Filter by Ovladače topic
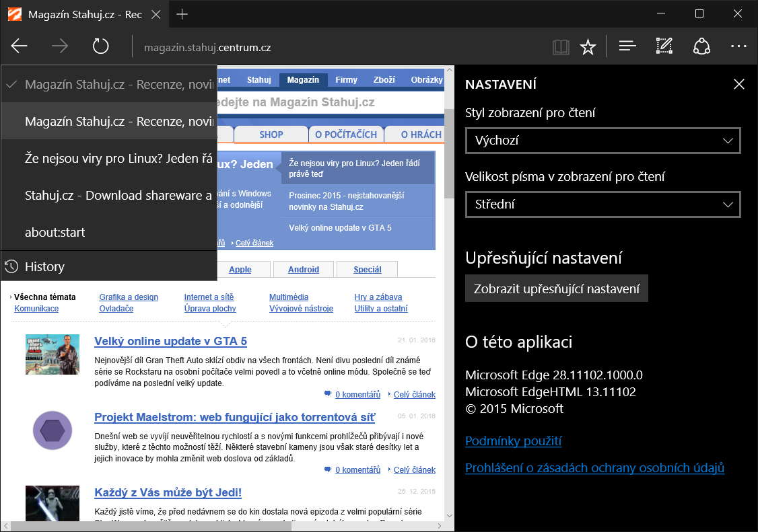The image size is (758, 532). 116,308
